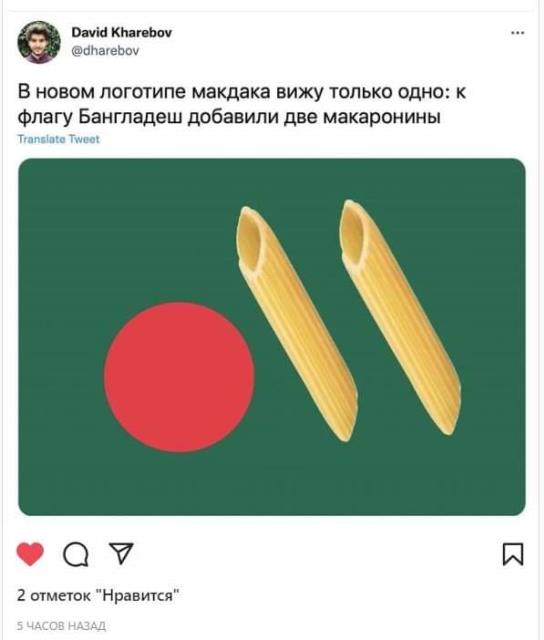Share post using paper plane icon

(121, 553)
